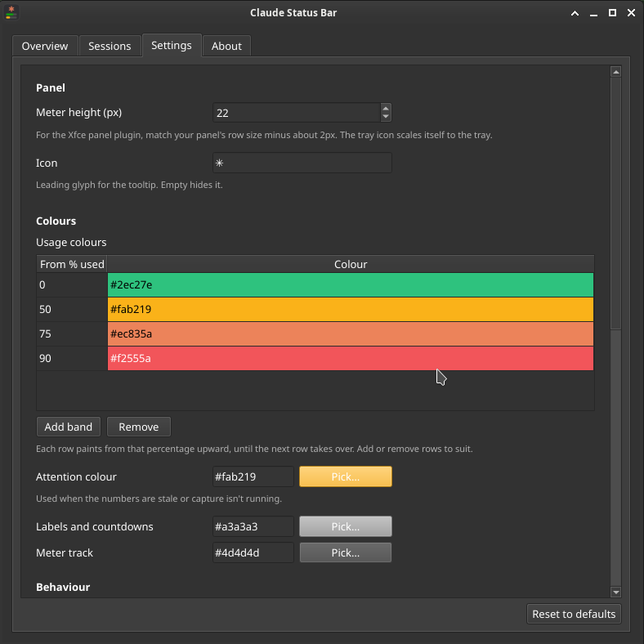Switch to the Overview tab

[45, 46]
